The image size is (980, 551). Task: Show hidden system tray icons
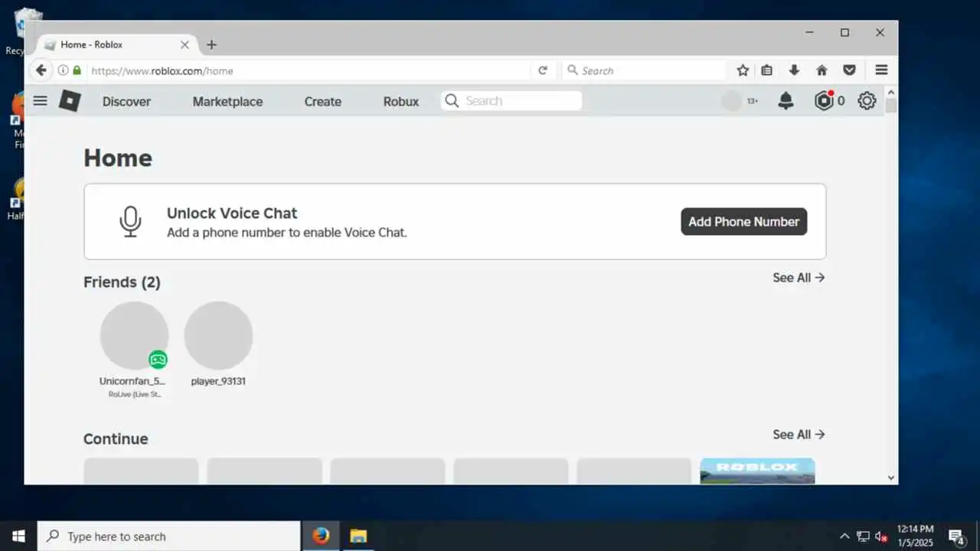pyautogui.click(x=844, y=536)
